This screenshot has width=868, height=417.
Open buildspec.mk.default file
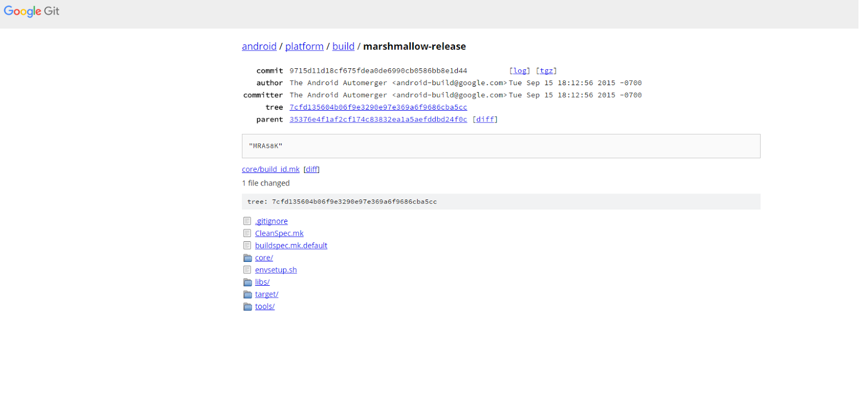(x=291, y=246)
